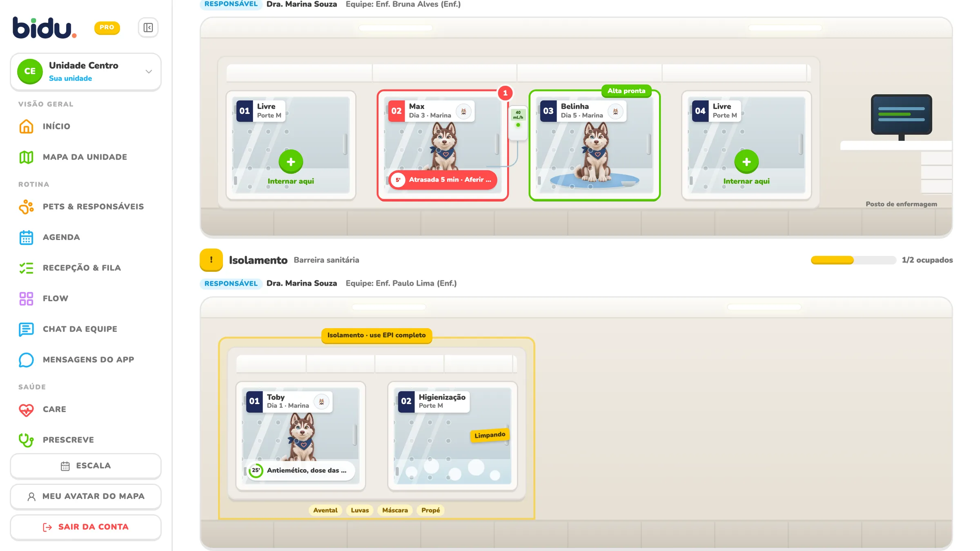The image size is (980, 551).
Task: Click Isolamento use EPI completo banner
Action: tap(376, 335)
